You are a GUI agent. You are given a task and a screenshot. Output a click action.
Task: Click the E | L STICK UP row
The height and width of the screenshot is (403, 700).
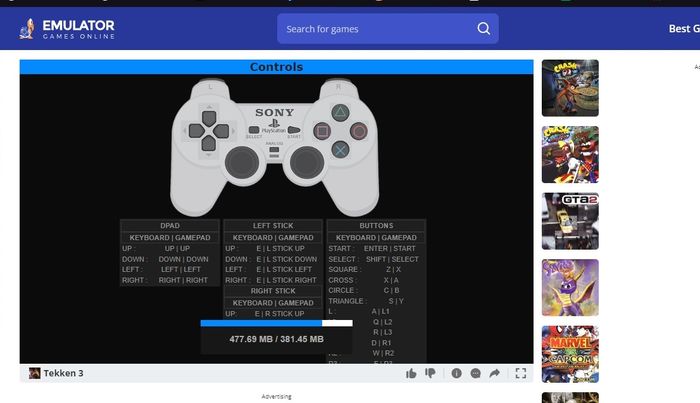click(x=273, y=249)
